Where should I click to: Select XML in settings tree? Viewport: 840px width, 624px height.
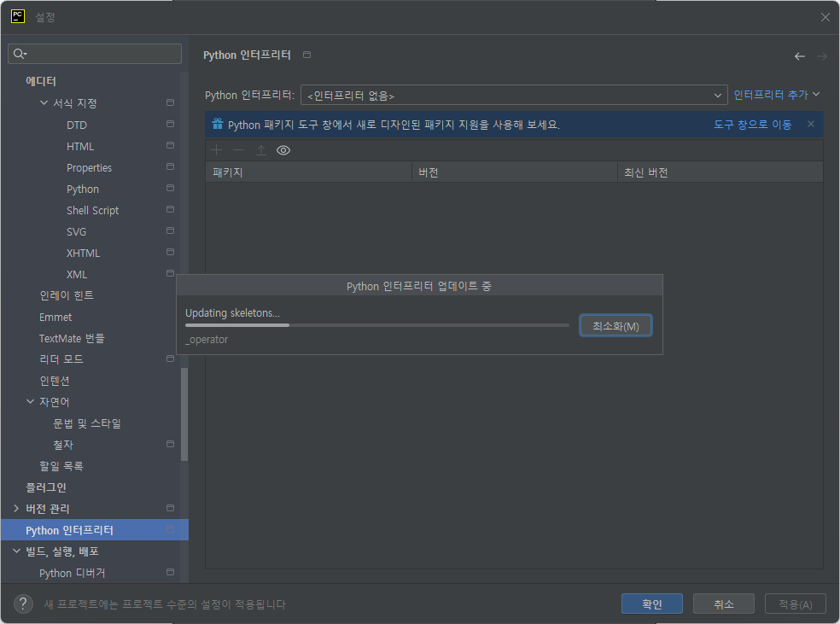point(77,274)
